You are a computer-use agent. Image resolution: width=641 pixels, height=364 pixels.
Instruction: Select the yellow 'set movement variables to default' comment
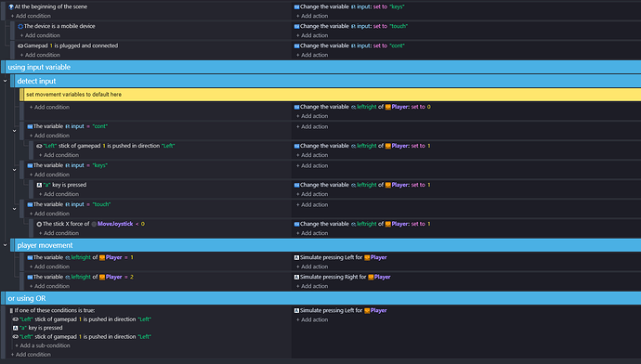click(x=331, y=95)
